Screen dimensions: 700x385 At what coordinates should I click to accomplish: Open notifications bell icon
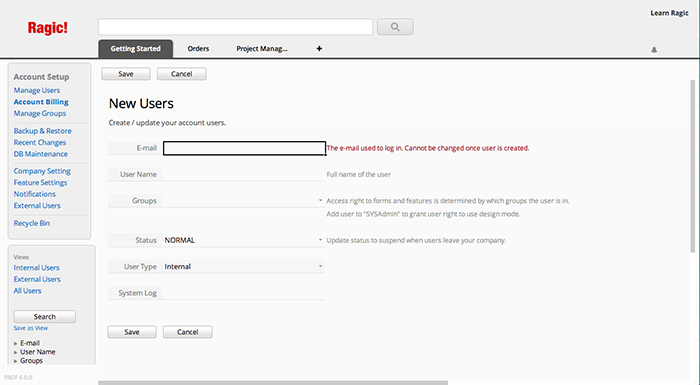(x=654, y=50)
